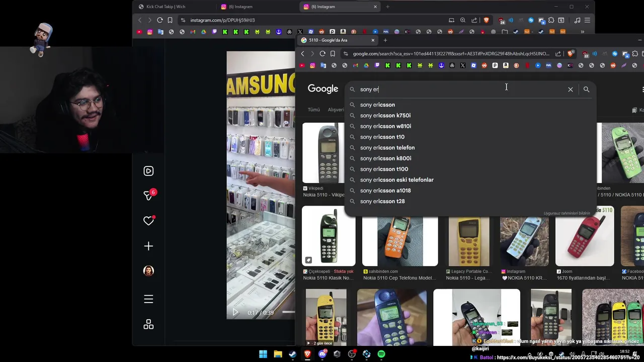Close the active Instagram tab
This screenshot has width=644, height=362.
pyautogui.click(x=375, y=7)
